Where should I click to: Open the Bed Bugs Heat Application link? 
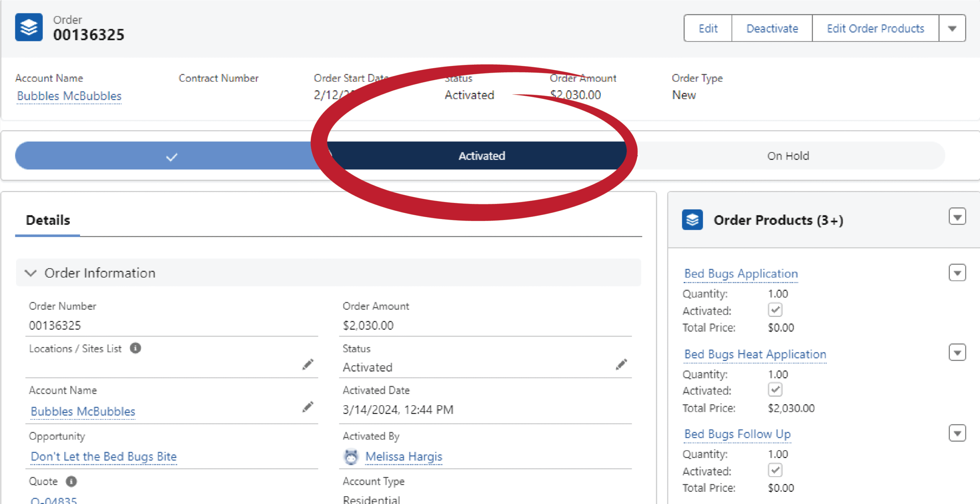(755, 354)
